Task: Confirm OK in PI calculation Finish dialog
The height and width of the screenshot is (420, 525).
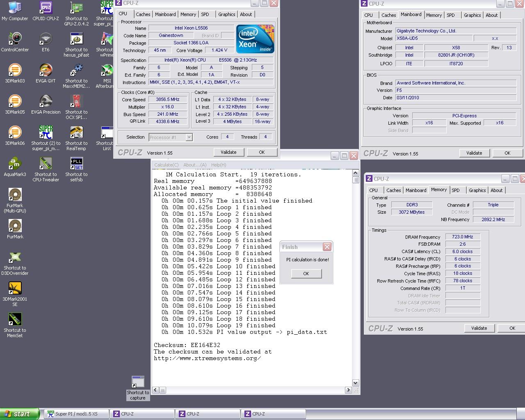Action: (306, 274)
